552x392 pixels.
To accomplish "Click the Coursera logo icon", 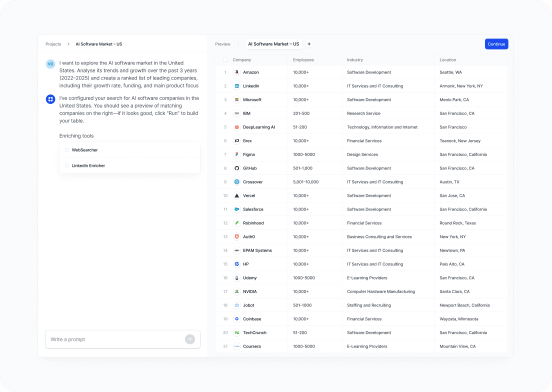I will click(x=237, y=346).
